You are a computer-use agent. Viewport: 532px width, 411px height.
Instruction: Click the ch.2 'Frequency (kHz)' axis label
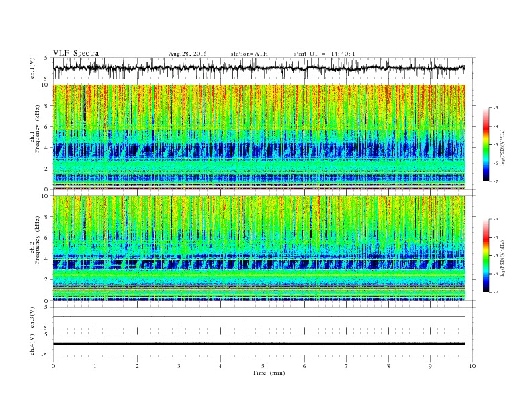(x=37, y=240)
